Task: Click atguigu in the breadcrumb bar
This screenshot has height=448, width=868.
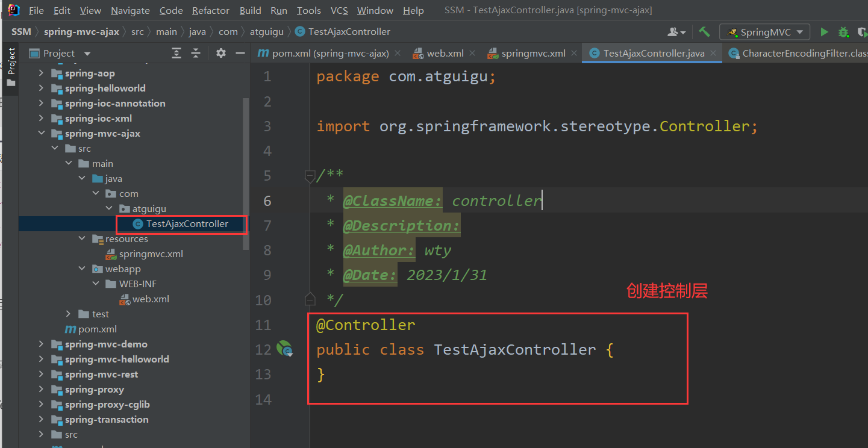Action: click(x=266, y=32)
